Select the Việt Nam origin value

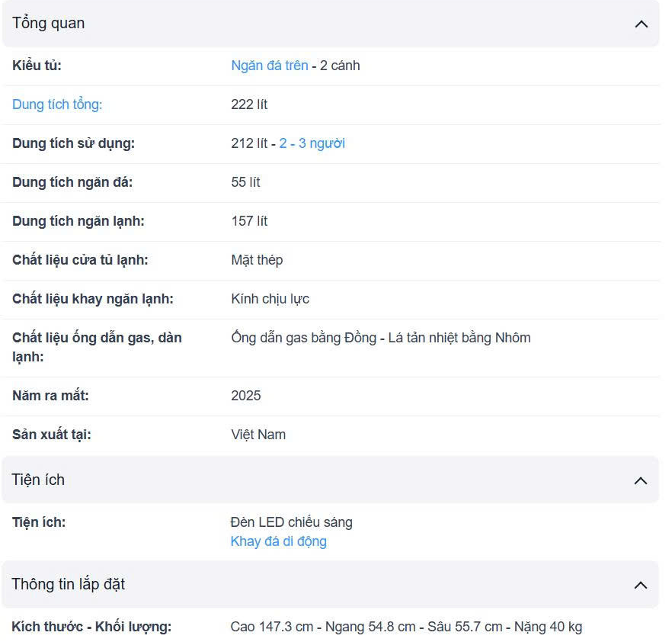258,435
